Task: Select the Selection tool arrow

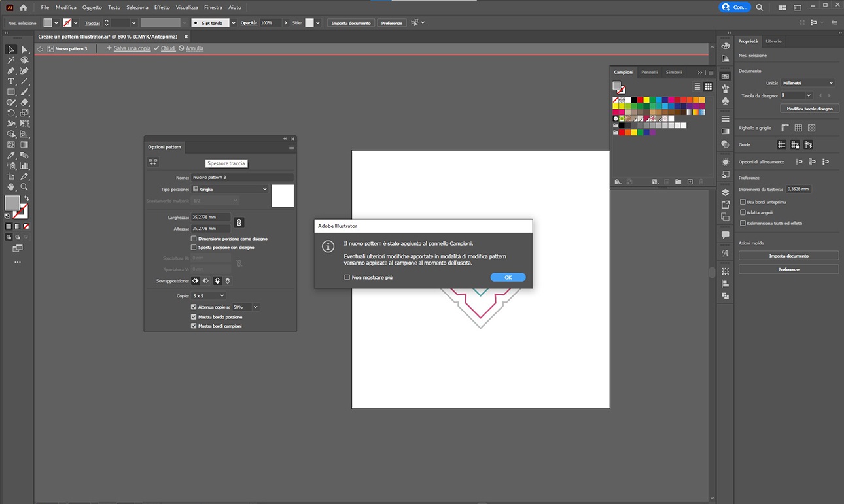Action: 10,49
